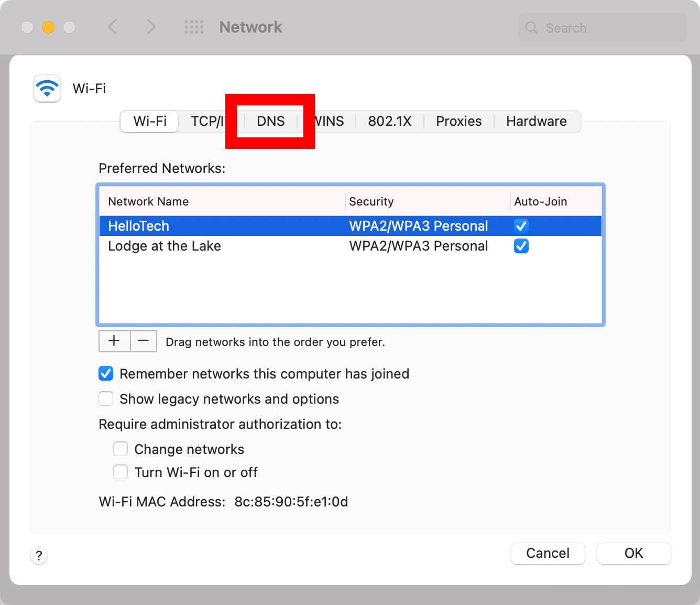Click the help question mark button

[x=39, y=555]
